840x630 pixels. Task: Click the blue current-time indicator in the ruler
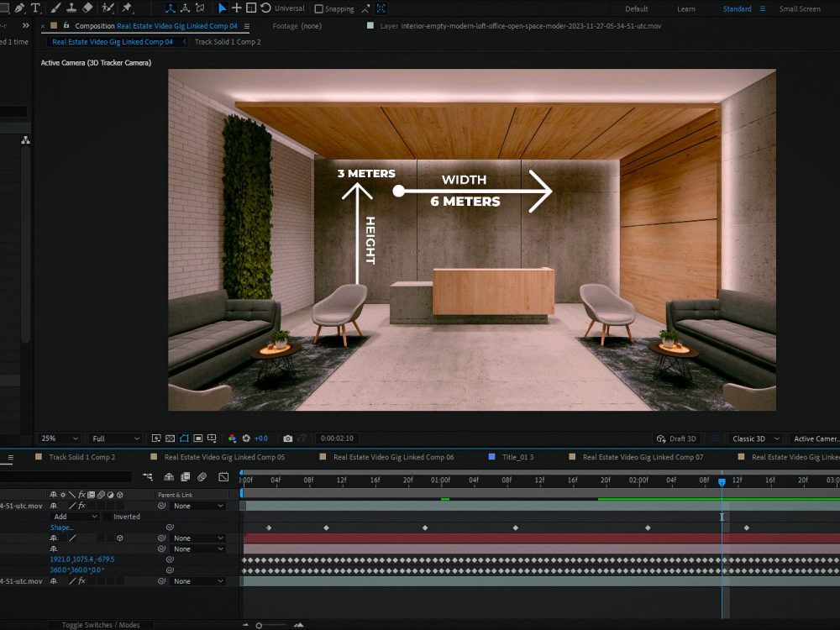point(722,481)
